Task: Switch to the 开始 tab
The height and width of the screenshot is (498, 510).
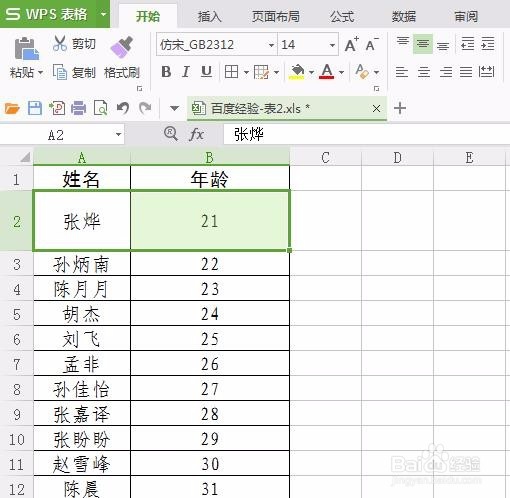Action: point(148,16)
